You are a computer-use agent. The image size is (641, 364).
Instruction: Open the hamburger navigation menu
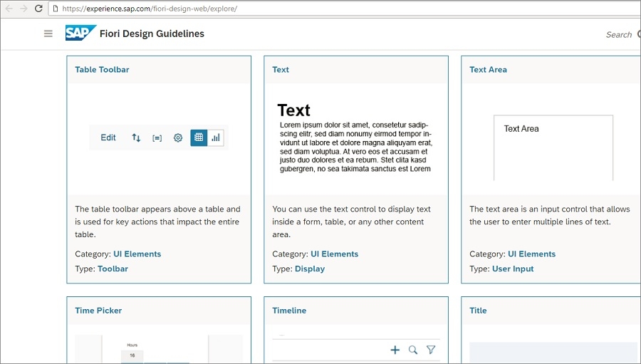48,33
